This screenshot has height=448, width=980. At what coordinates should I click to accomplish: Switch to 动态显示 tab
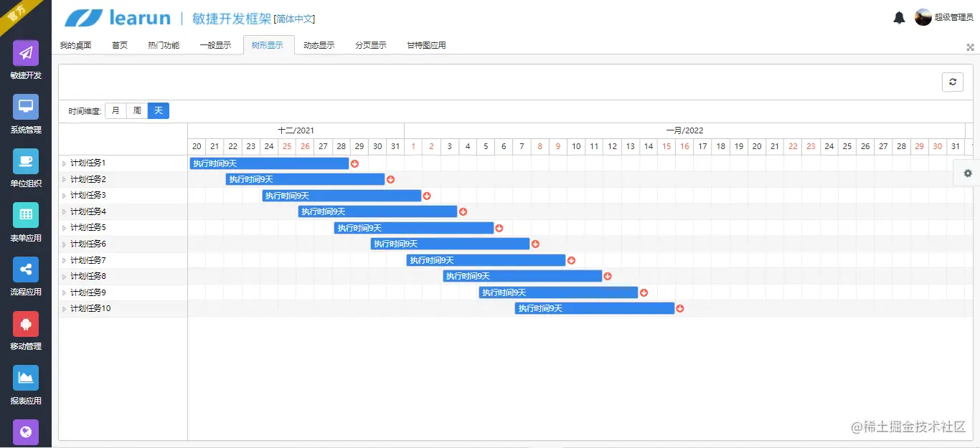[x=319, y=45]
